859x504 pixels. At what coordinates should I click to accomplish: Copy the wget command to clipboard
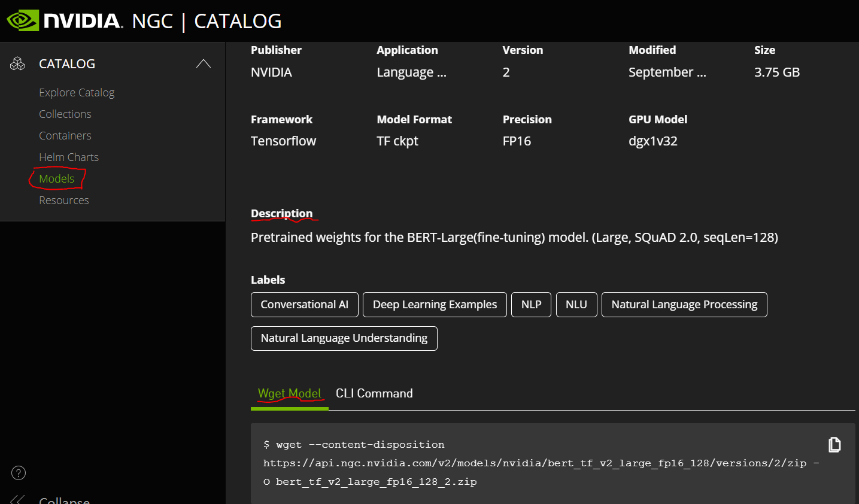(x=834, y=445)
